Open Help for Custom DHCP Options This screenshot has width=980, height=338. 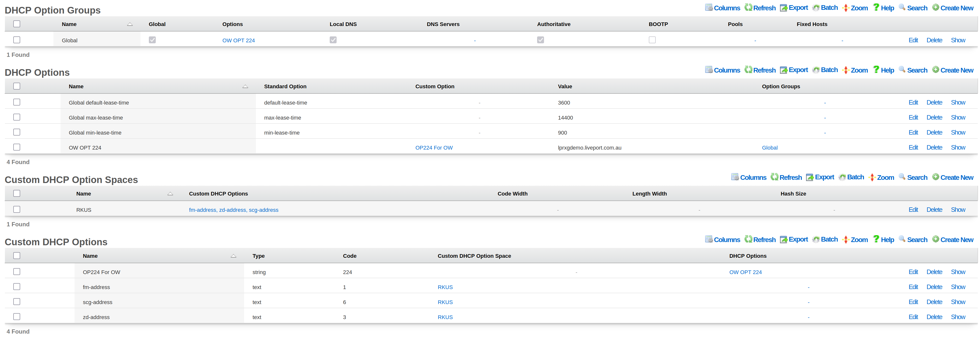click(883, 240)
